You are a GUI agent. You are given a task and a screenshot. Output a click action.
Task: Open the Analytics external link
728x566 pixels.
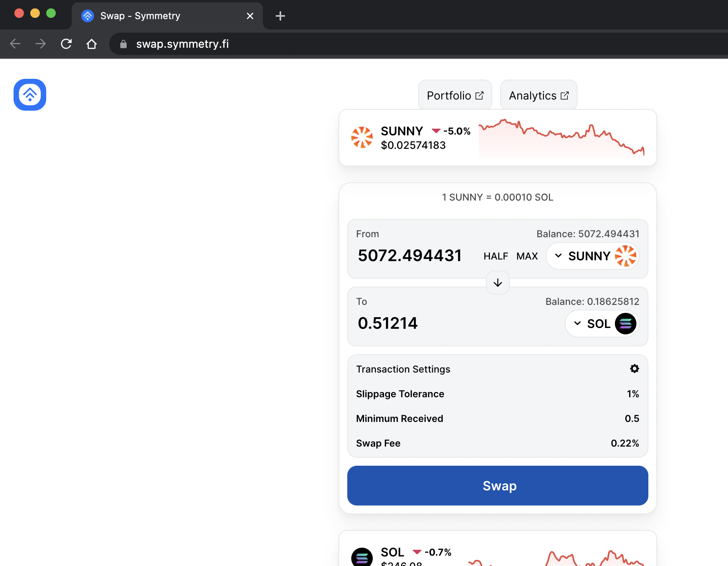[538, 96]
